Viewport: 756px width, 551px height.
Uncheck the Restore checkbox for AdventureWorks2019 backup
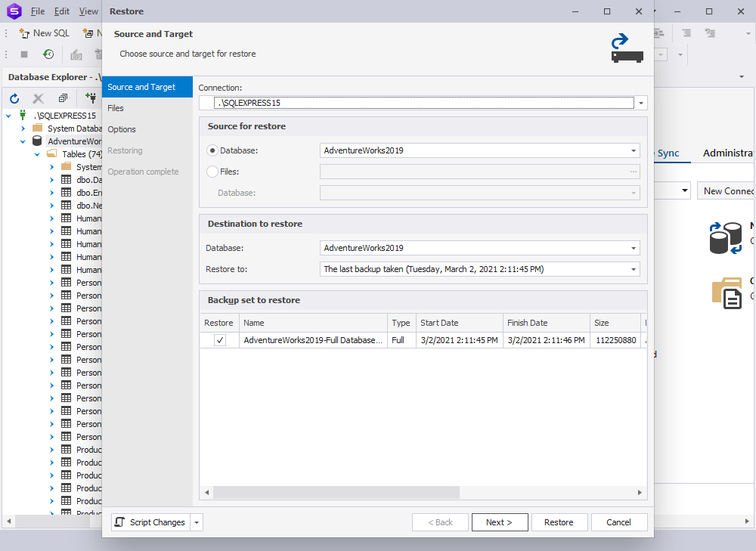[218, 340]
